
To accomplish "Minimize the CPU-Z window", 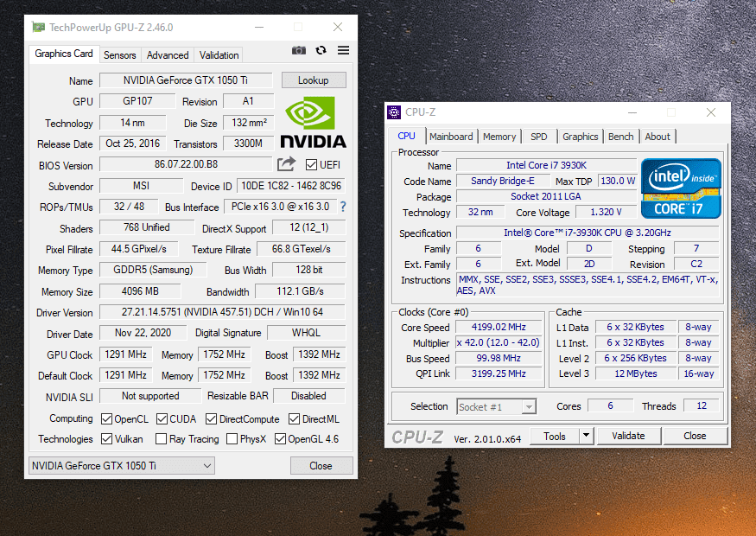I will coord(632,112).
